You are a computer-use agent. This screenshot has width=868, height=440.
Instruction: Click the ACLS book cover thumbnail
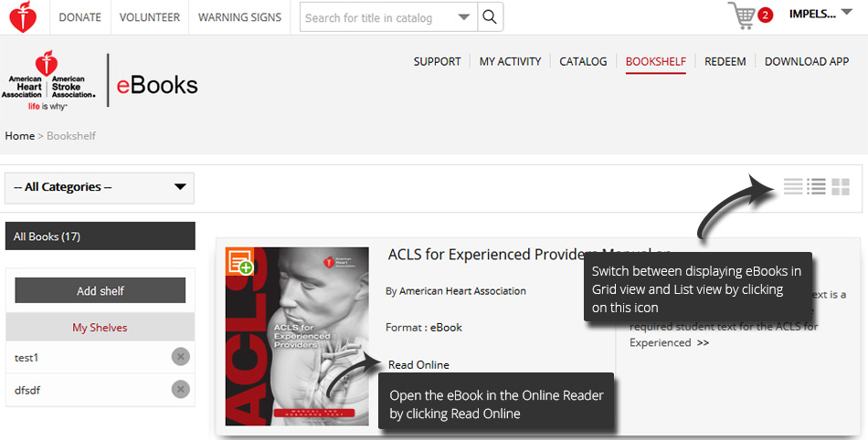297,347
